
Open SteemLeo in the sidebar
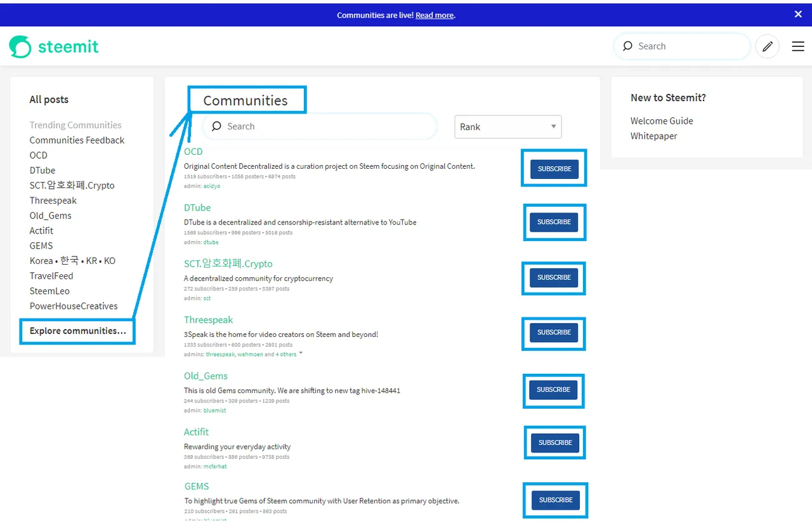click(x=49, y=291)
